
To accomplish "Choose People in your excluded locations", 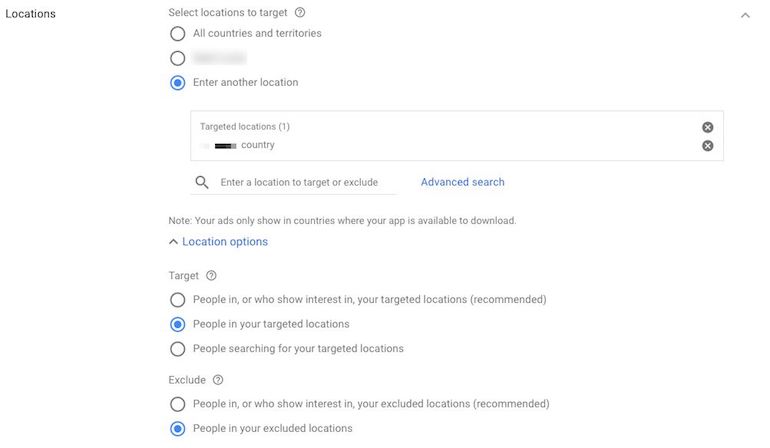I will [x=177, y=428].
